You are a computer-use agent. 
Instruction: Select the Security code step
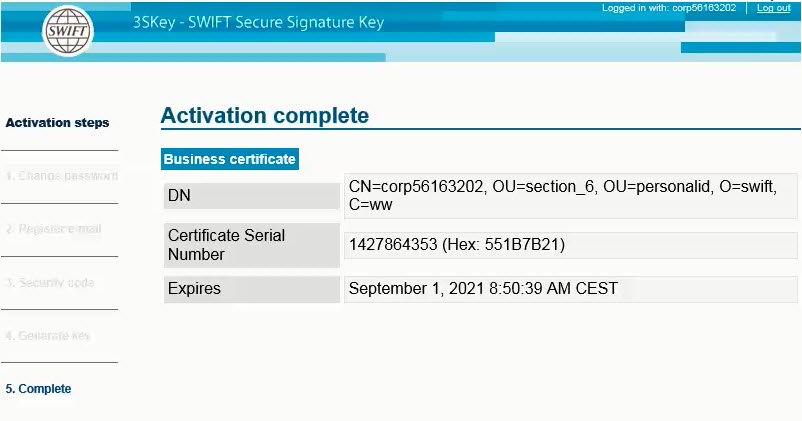(x=50, y=282)
